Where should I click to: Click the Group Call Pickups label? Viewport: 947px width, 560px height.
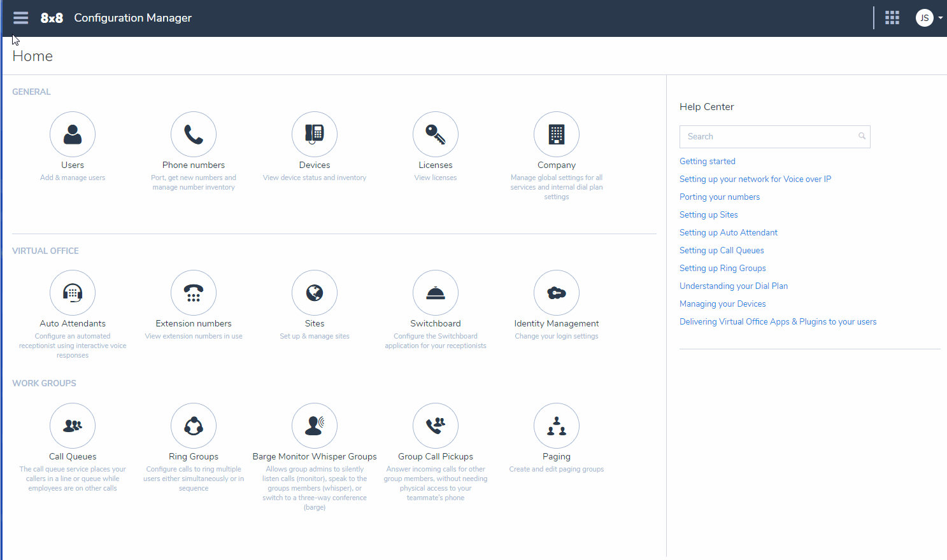pos(436,456)
